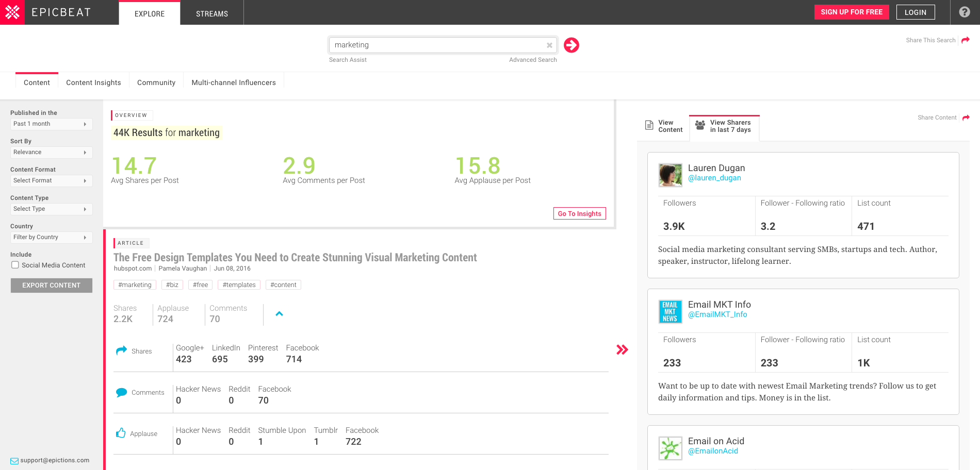
Task: Click the #free tag
Action: coord(201,285)
